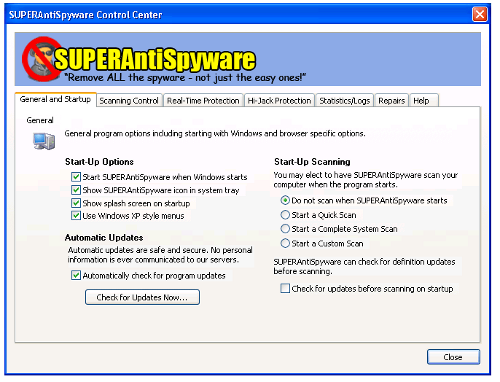Toggle Show SUPERAntiSpyware icon in system tray
Viewport: 500px width, 382px height.
[76, 190]
